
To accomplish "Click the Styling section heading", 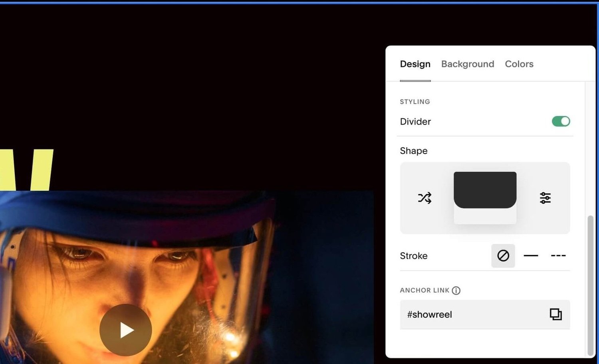I will 415,102.
